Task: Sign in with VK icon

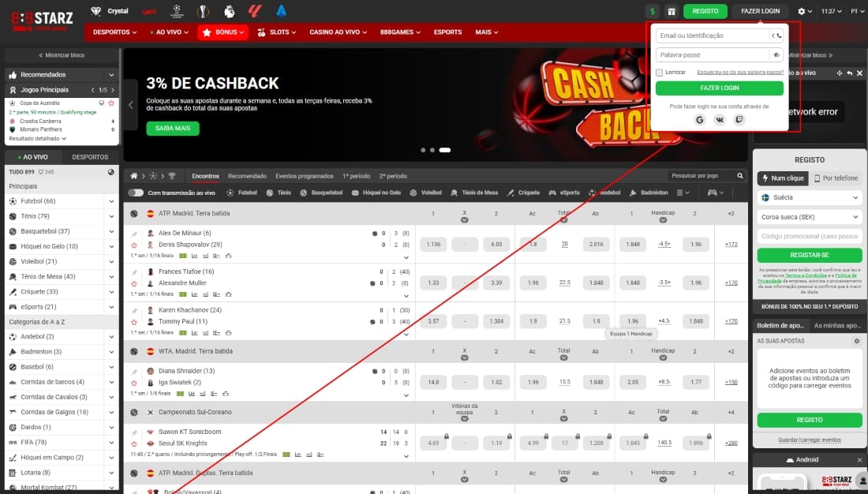Action: (719, 120)
